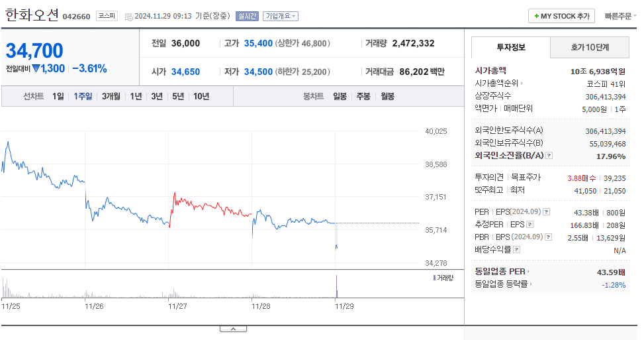The height and width of the screenshot is (340, 644).
Task: Click the down-arrow icon beside 1,300
Action: pyautogui.click(x=36, y=69)
